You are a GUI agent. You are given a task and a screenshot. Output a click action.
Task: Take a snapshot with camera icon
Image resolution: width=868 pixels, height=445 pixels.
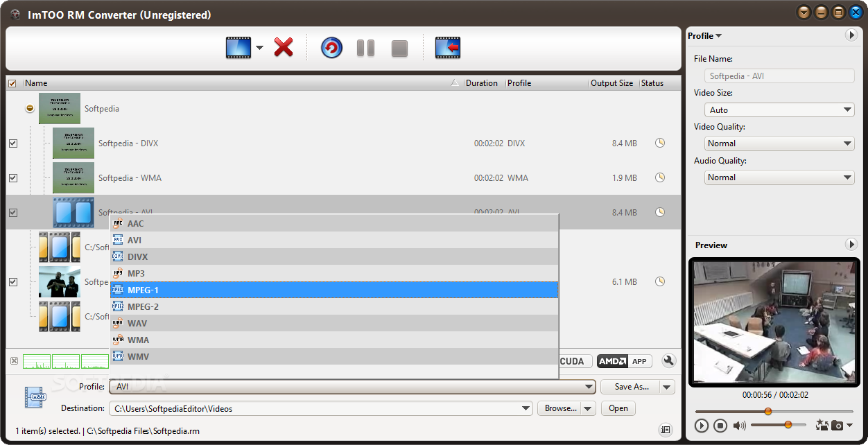tap(837, 426)
